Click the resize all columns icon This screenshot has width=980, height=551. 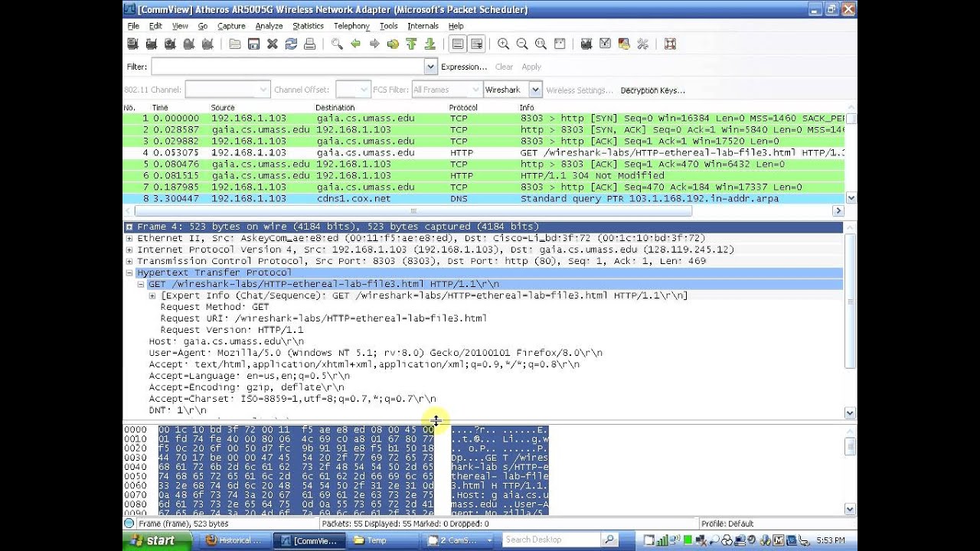[x=559, y=44]
